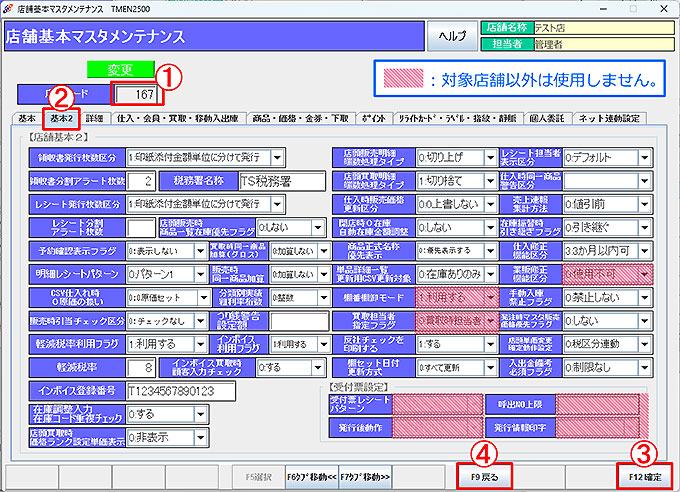Click the F12 確定 button
Viewport: 680px width, 492px height.
point(645,477)
